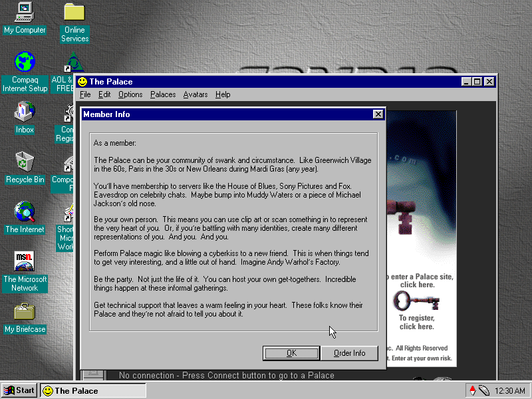Open the My Briefcase icon
The height and width of the screenshot is (399, 532).
pyautogui.click(x=25, y=311)
